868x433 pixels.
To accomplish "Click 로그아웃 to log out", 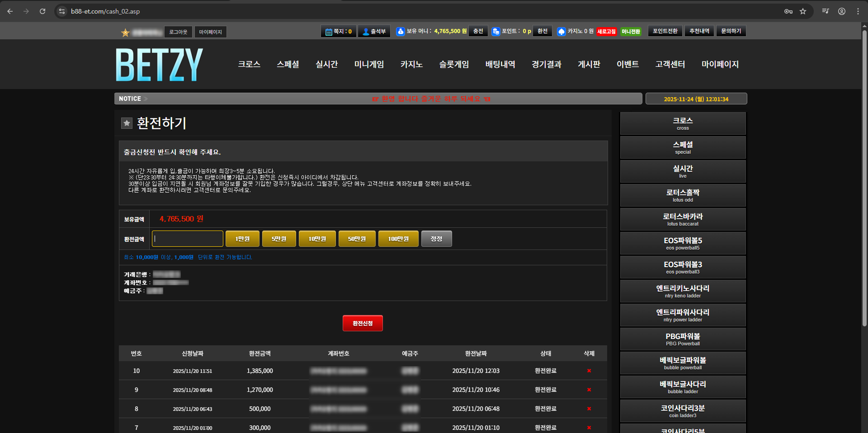I will pos(178,32).
